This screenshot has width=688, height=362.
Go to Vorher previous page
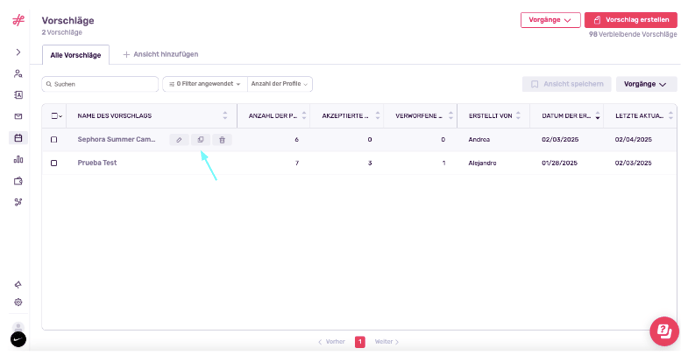[331, 342]
